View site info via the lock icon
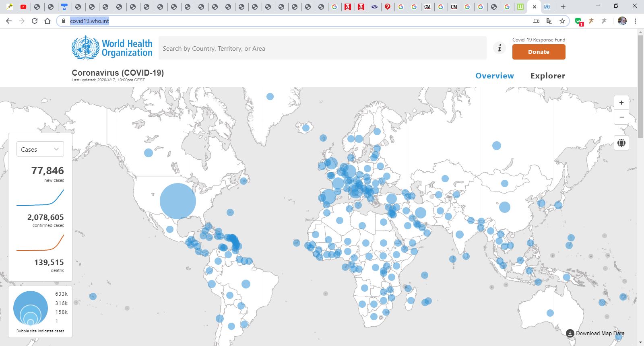This screenshot has height=346, width=644. point(63,21)
